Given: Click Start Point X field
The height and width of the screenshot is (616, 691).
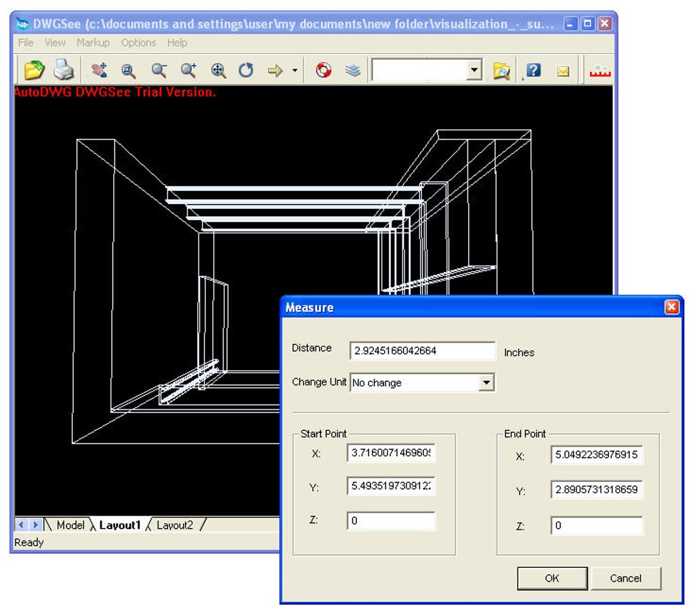Looking at the screenshot, I should pos(391,453).
